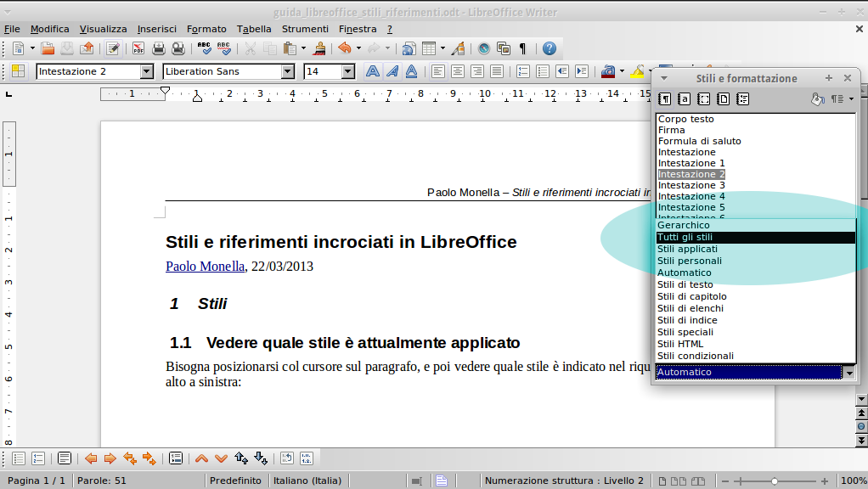868x489 pixels.
Task: Toggle automatic spell checking
Action: pyautogui.click(x=223, y=48)
